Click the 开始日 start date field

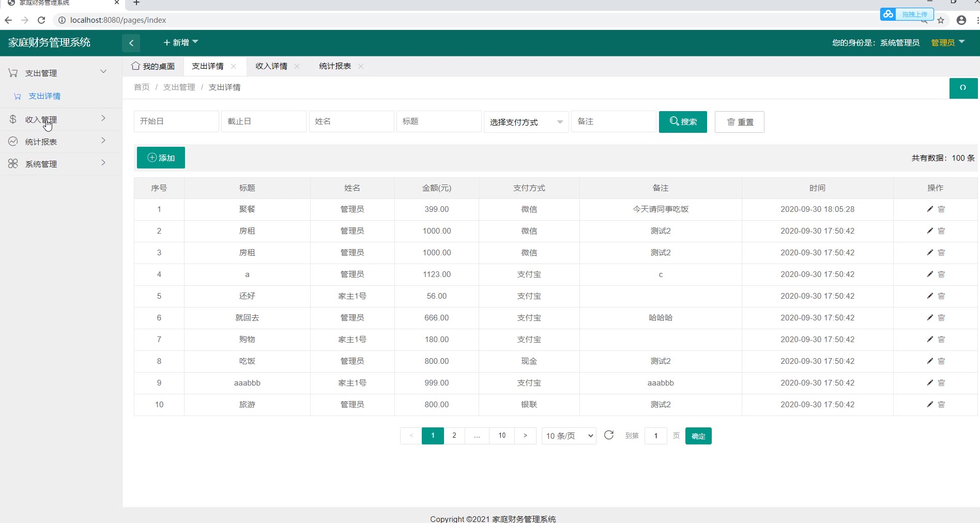[176, 121]
